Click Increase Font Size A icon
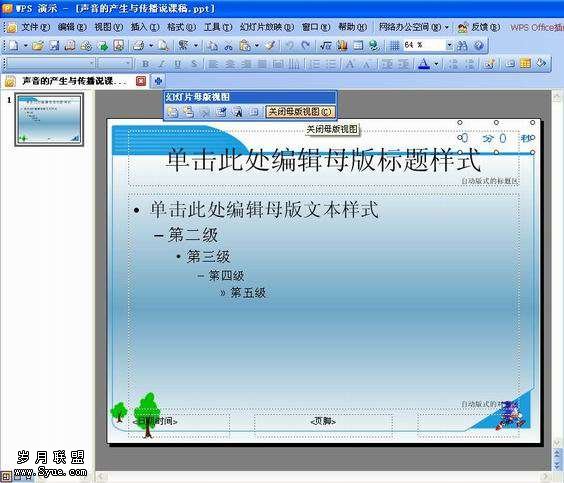The height and width of the screenshot is (483, 564). point(349,64)
